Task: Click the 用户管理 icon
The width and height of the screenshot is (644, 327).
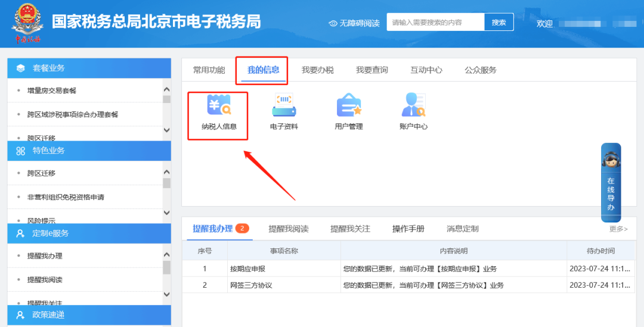Action: tap(349, 106)
